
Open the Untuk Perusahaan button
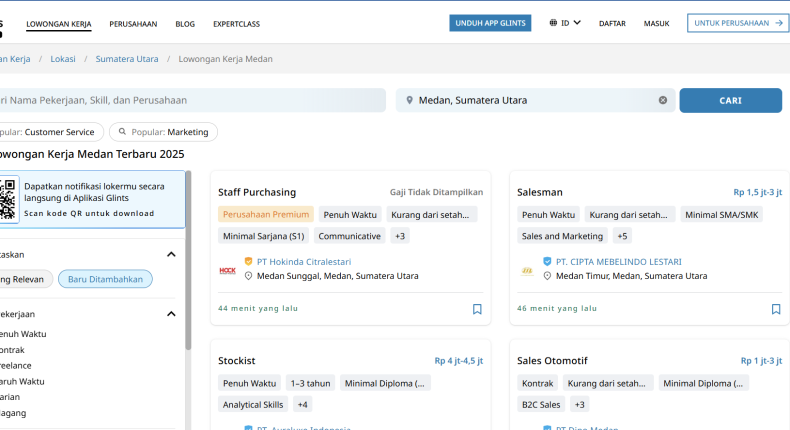click(x=738, y=23)
